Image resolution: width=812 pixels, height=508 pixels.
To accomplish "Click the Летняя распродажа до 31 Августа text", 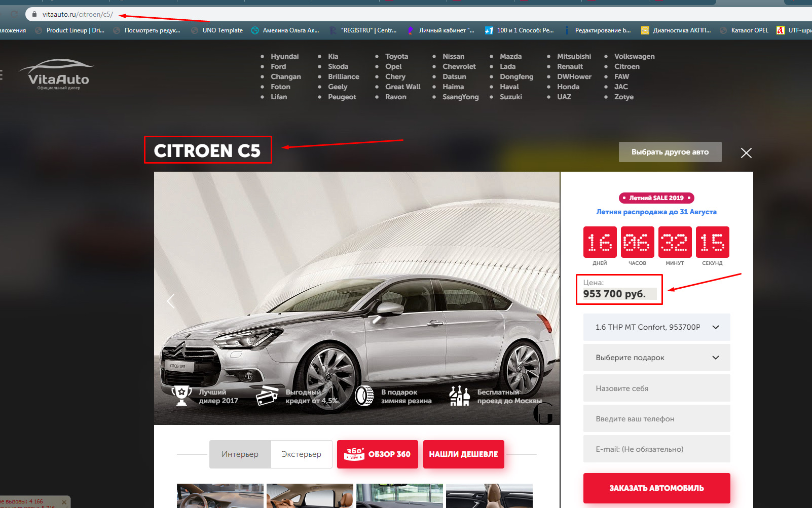I will [656, 212].
